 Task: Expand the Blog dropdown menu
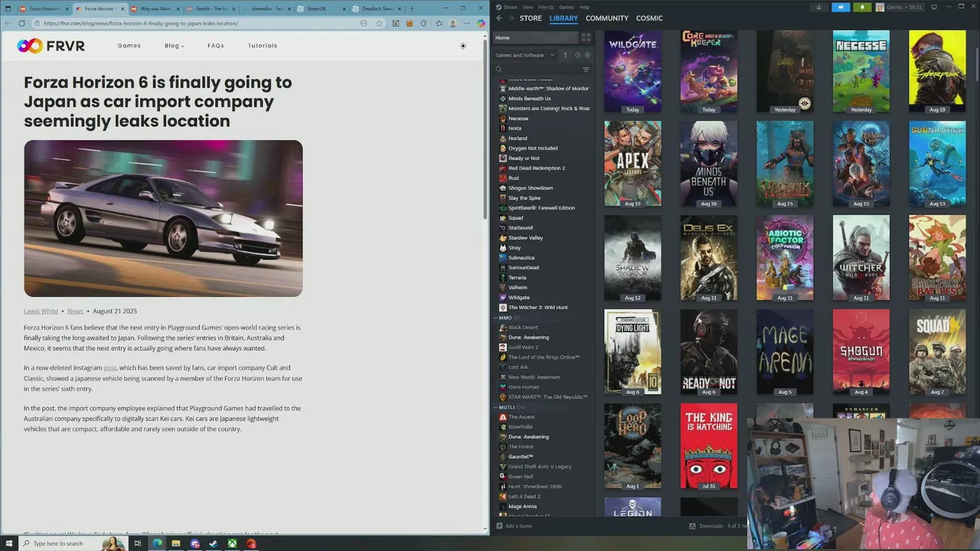(x=175, y=46)
